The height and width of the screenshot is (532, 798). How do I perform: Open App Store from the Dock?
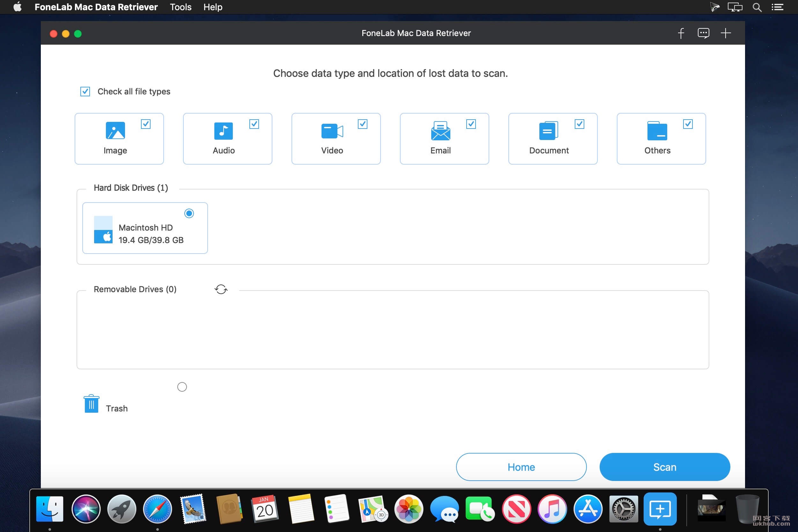coord(588,509)
